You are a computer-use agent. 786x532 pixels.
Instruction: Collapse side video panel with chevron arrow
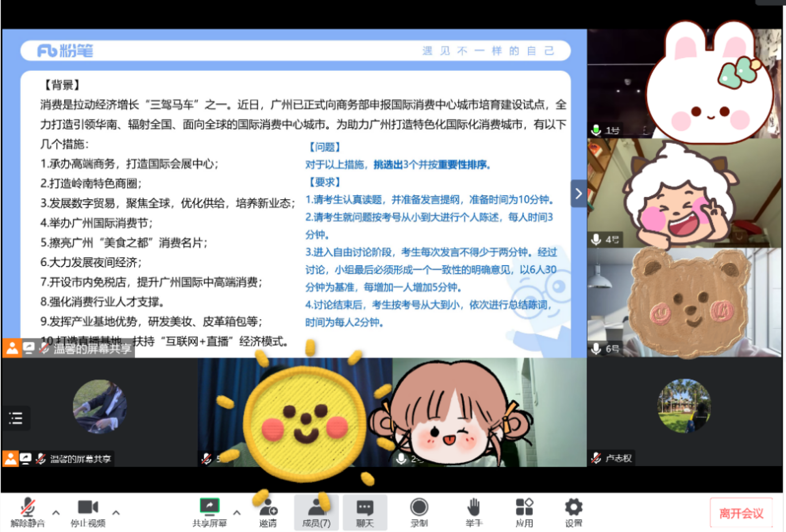pyautogui.click(x=579, y=194)
